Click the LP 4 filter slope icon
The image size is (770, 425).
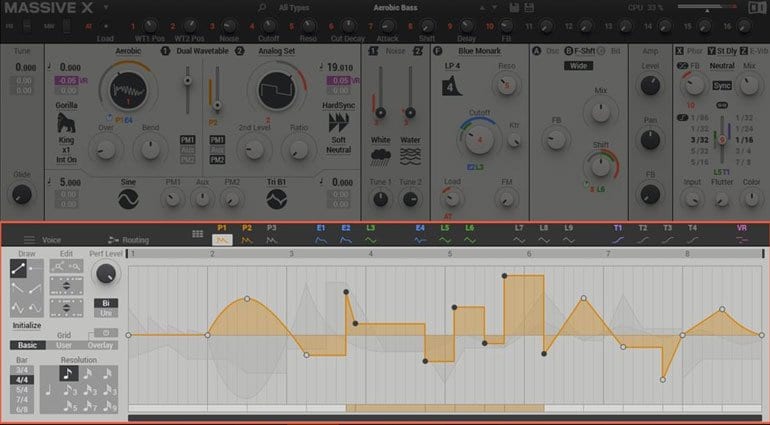[x=451, y=86]
